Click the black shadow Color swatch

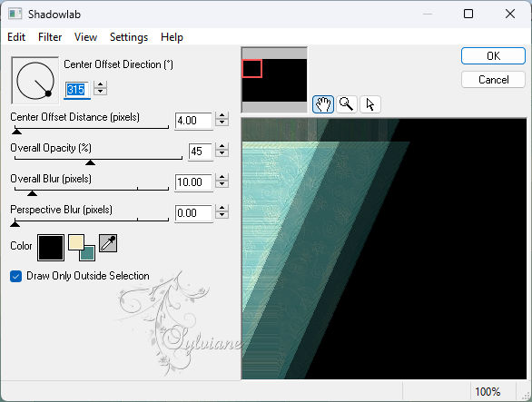pyautogui.click(x=51, y=248)
